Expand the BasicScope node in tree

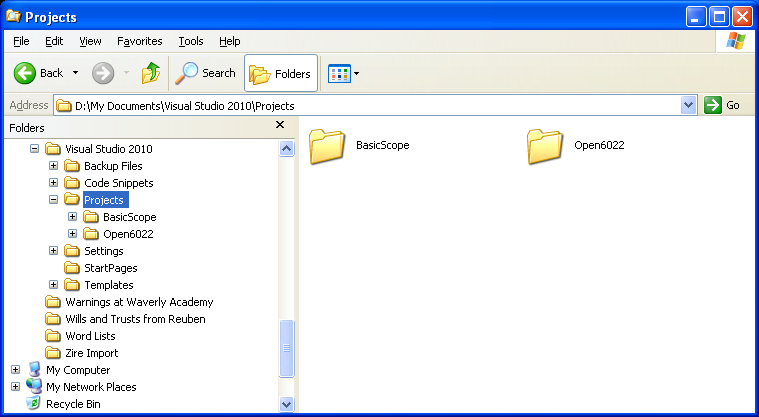72,216
